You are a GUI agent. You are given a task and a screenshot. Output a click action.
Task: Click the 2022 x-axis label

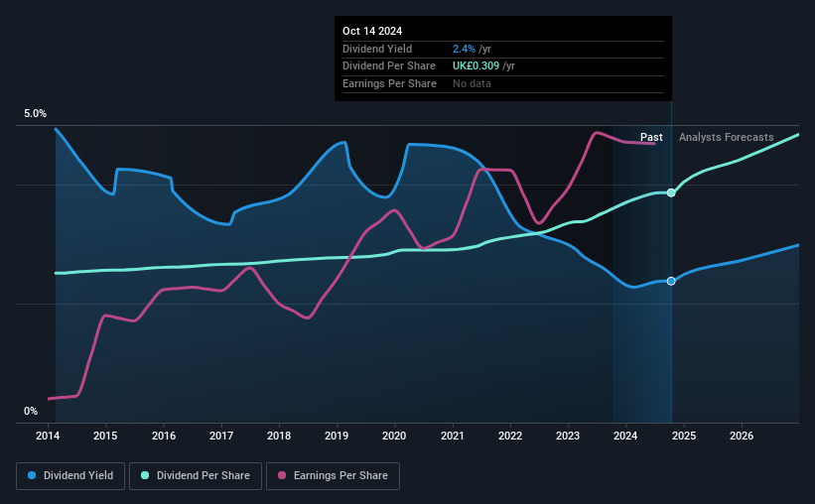510,436
